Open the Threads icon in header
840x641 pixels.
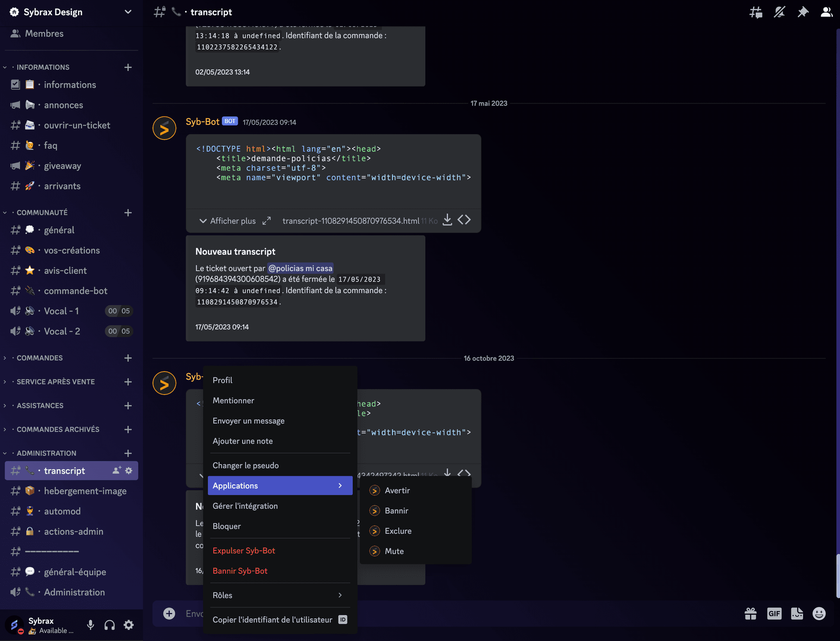pyautogui.click(x=756, y=12)
